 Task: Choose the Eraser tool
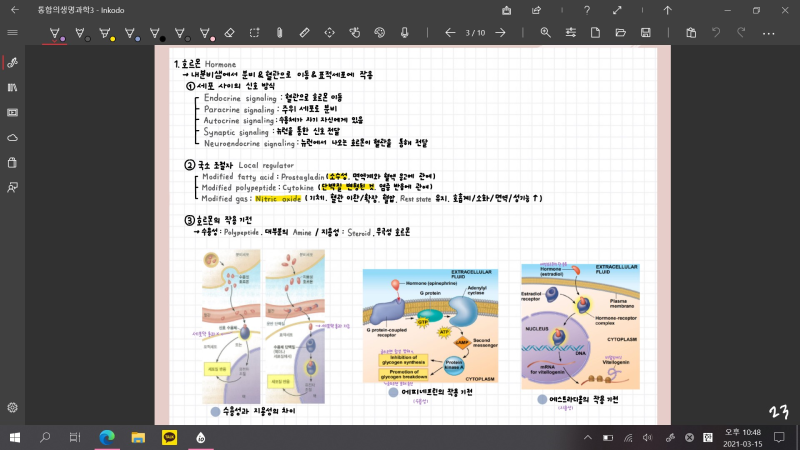(x=230, y=33)
